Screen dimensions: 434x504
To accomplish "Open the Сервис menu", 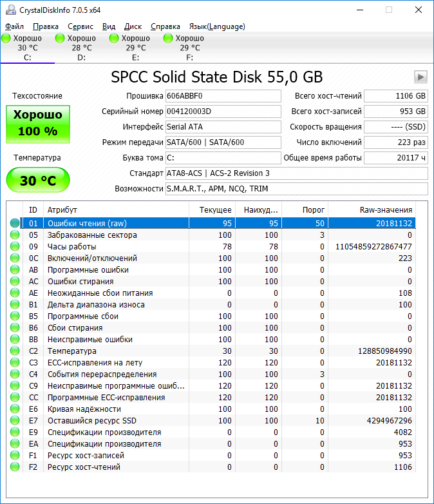I will pos(80,26).
